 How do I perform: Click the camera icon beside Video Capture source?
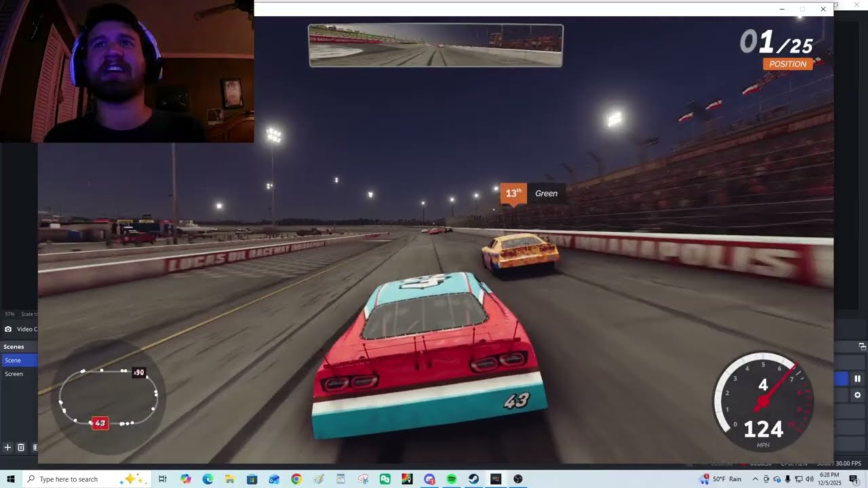point(8,329)
